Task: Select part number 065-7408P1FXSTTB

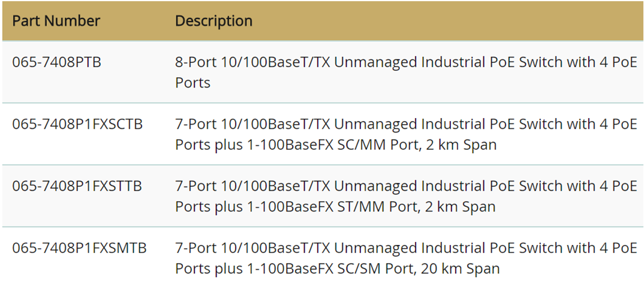Action: point(77,186)
